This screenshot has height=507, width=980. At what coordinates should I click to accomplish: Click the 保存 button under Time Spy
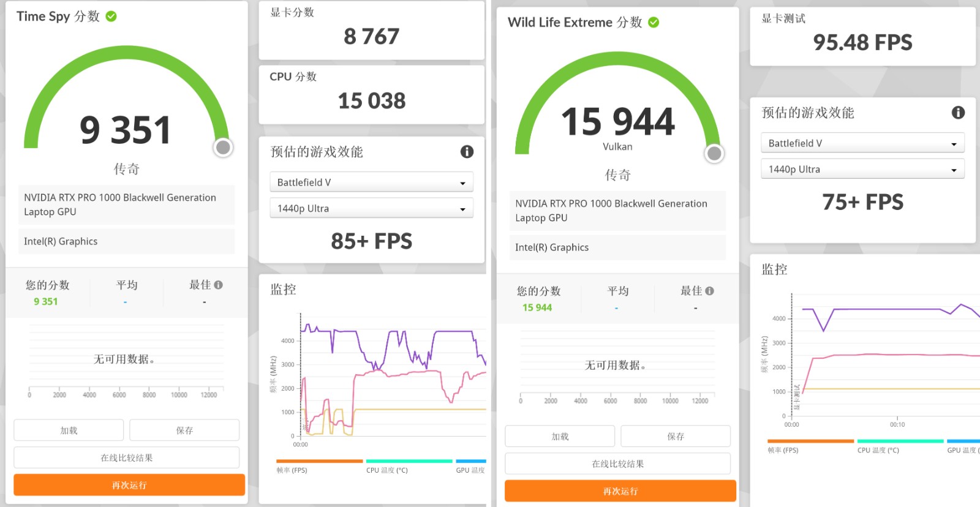[184, 430]
